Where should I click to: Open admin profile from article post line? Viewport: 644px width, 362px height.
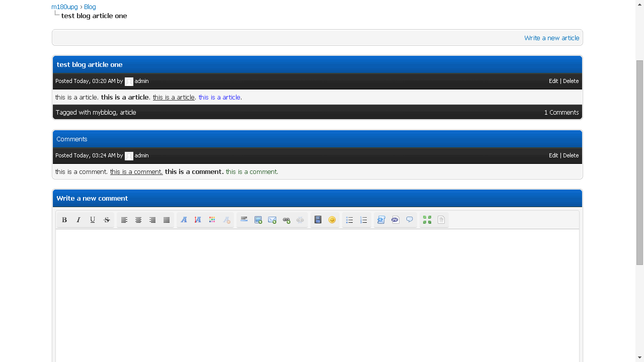point(141,81)
